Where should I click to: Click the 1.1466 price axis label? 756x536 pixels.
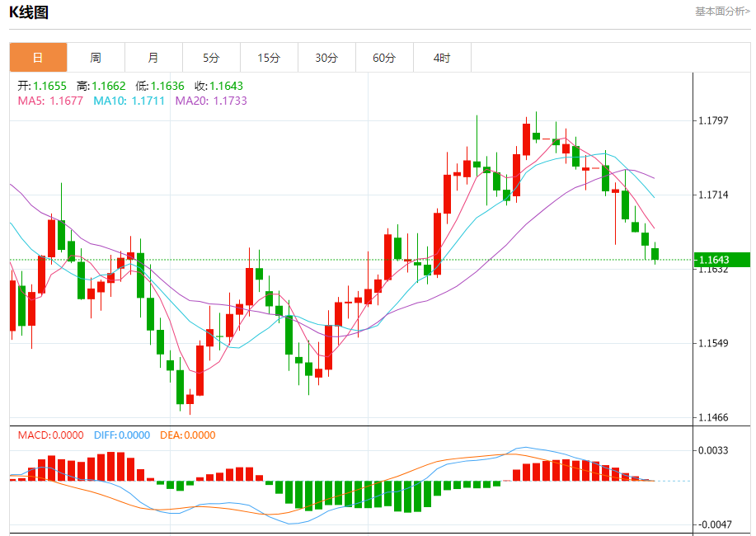[713, 418]
